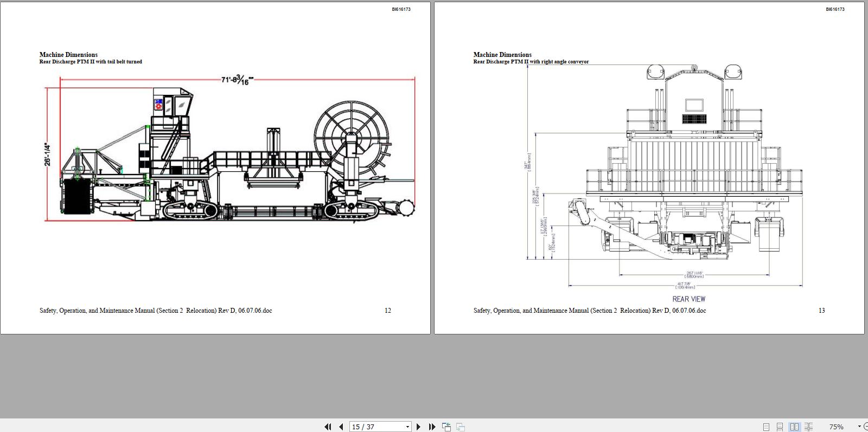Screen dimensions: 868x432
Task: Click the 26'-1/4" height dimension
Action: [x=48, y=154]
